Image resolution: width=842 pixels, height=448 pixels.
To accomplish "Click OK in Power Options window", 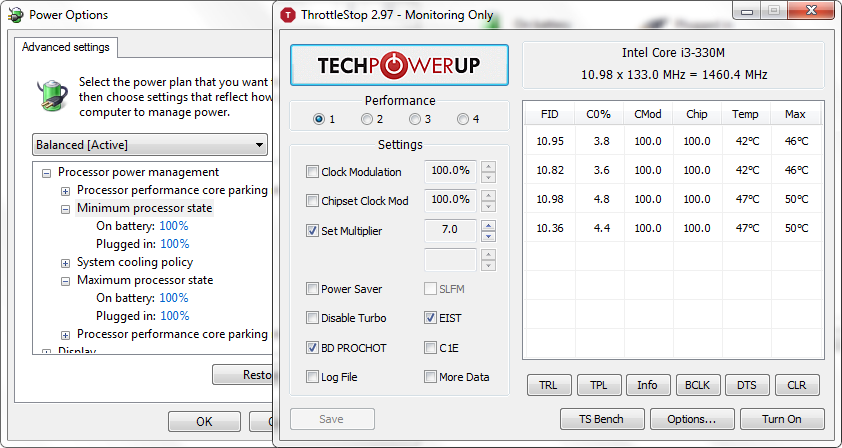I will (x=204, y=422).
